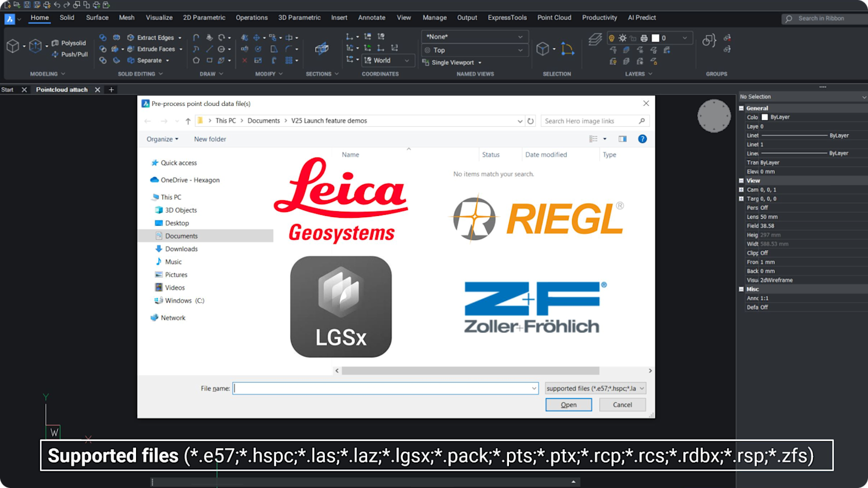
Task: Click the Extrude Faces tool icon
Action: (131, 49)
